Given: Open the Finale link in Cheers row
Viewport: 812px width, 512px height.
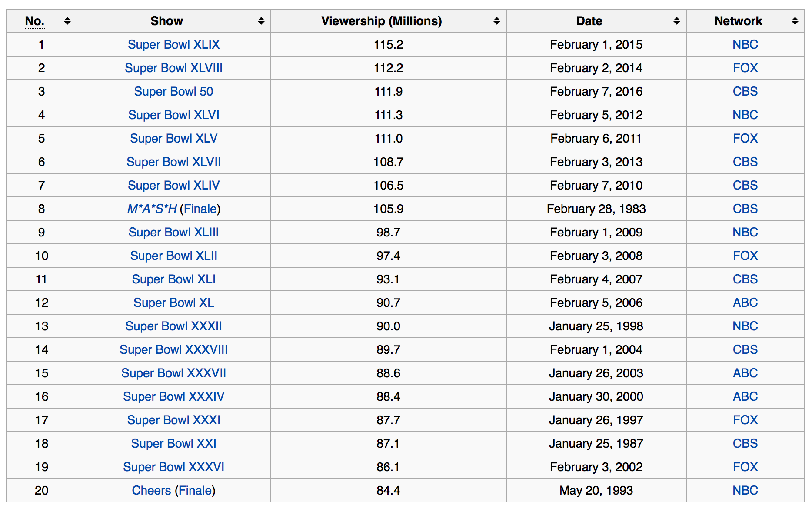Looking at the screenshot, I should (195, 490).
